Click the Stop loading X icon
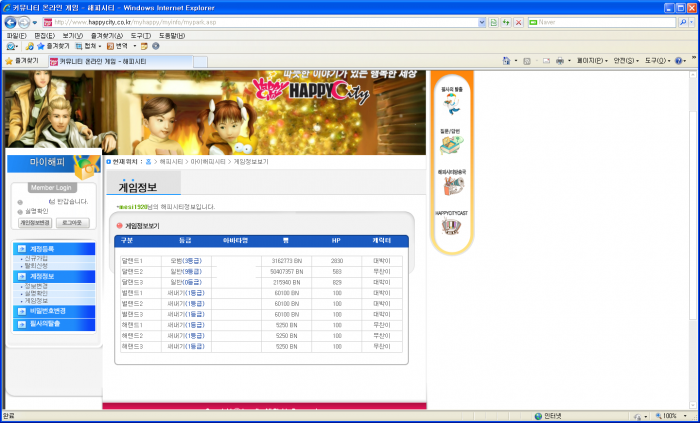Screen dimensions: 700x423 point(518,22)
